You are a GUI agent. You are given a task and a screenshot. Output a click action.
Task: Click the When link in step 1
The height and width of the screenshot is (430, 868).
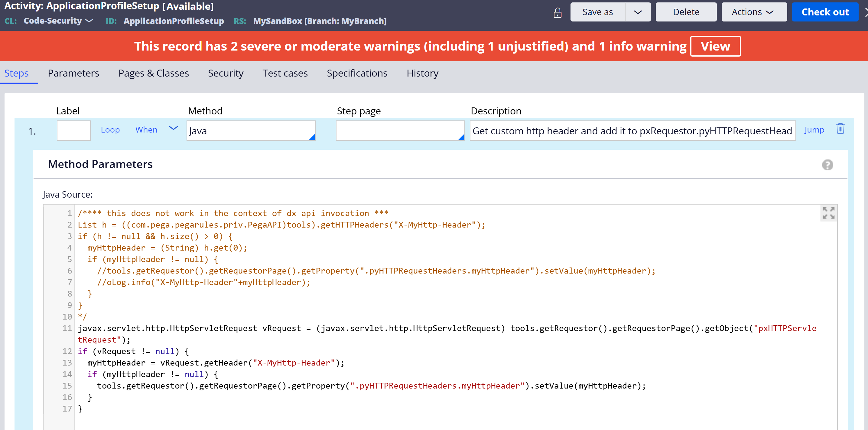pyautogui.click(x=146, y=130)
